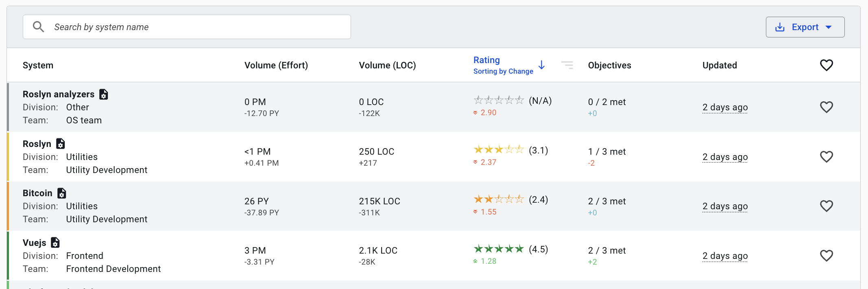Screen dimensions: 868x289
Task: Click the Vuejs five-star rating
Action: pos(498,249)
